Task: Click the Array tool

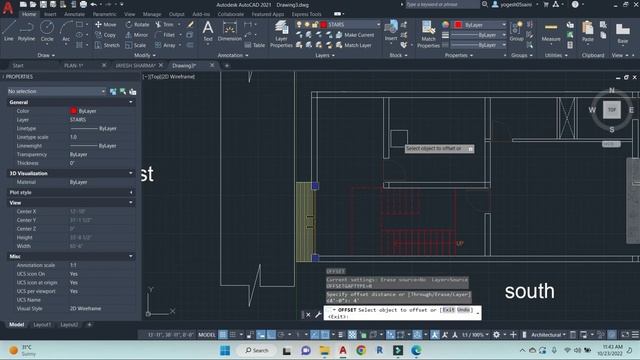Action: pyautogui.click(x=165, y=45)
